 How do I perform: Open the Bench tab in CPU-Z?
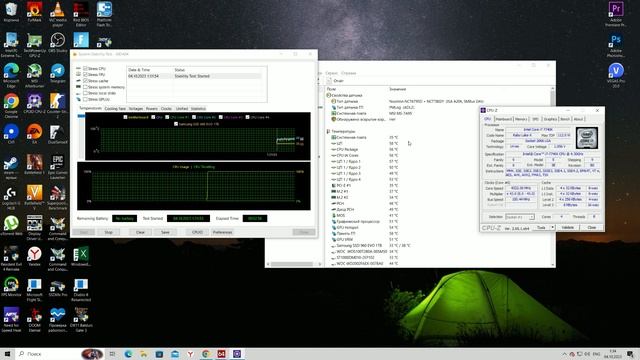565,119
